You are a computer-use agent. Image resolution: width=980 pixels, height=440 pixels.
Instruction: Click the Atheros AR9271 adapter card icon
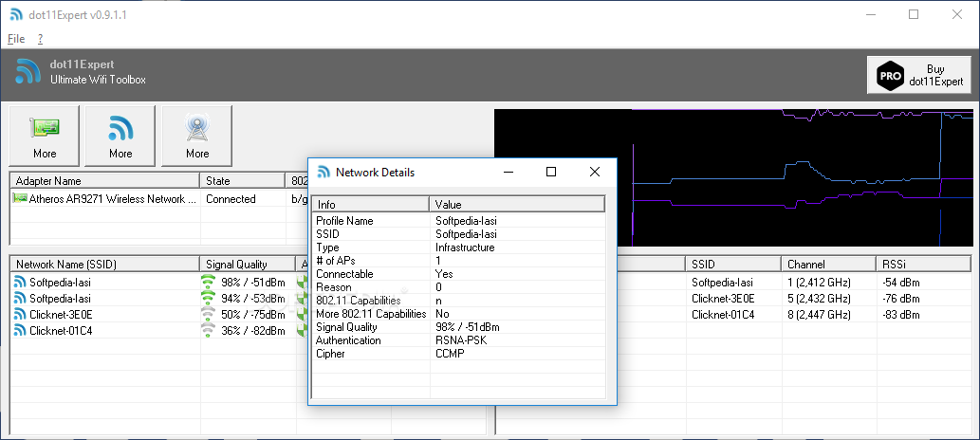pyautogui.click(x=20, y=199)
